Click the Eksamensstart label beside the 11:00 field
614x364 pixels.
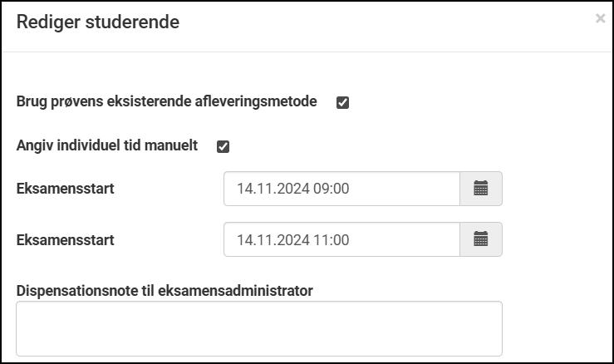pos(65,240)
